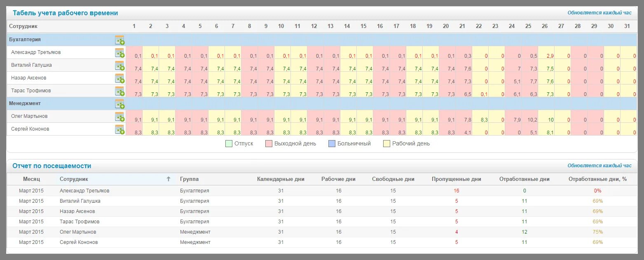
Task: Click sort arrow in Сотрудник report column
Action: 168,179
